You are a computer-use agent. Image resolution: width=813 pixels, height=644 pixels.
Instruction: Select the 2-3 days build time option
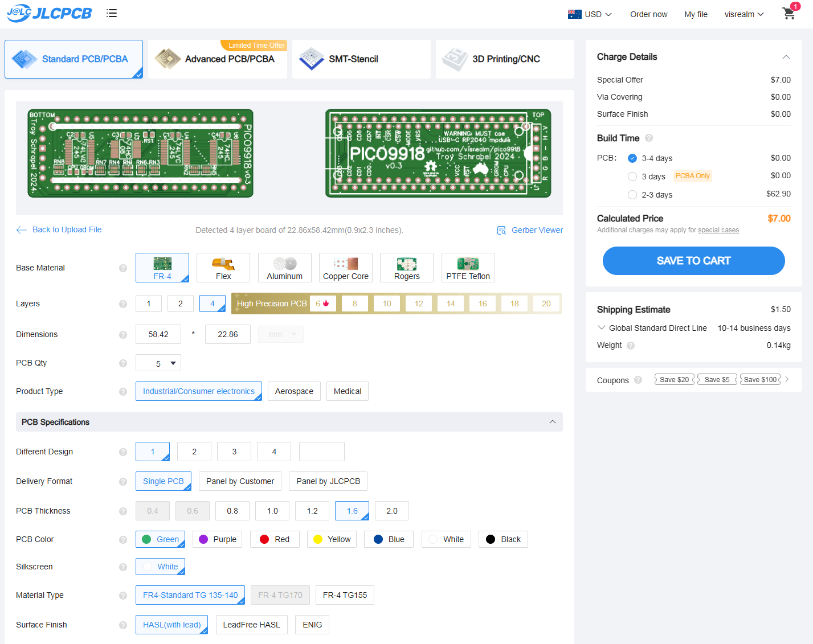[632, 195]
